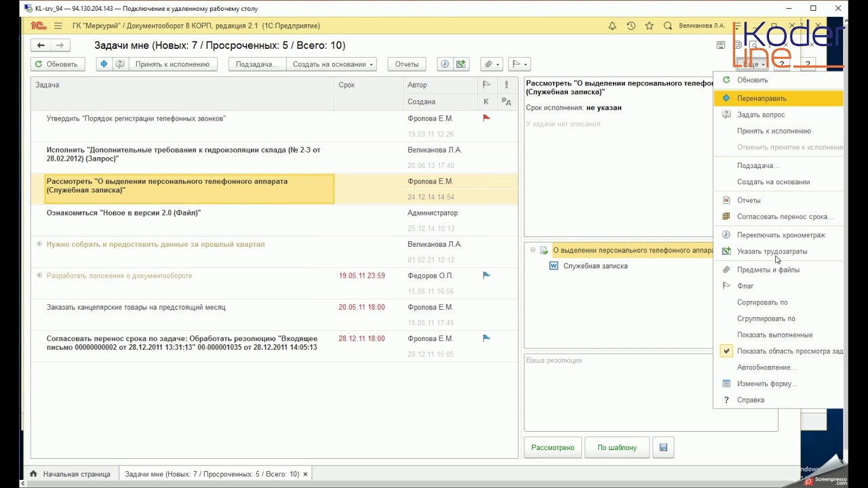868x488 pixels.
Task: Click save resolution floppy disk icon
Action: coord(663,447)
